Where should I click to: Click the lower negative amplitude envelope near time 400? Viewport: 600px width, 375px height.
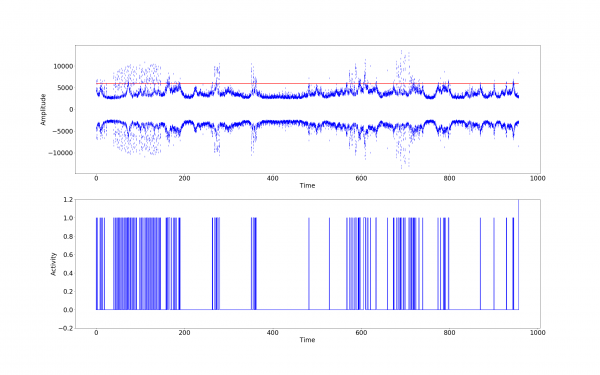272,123
